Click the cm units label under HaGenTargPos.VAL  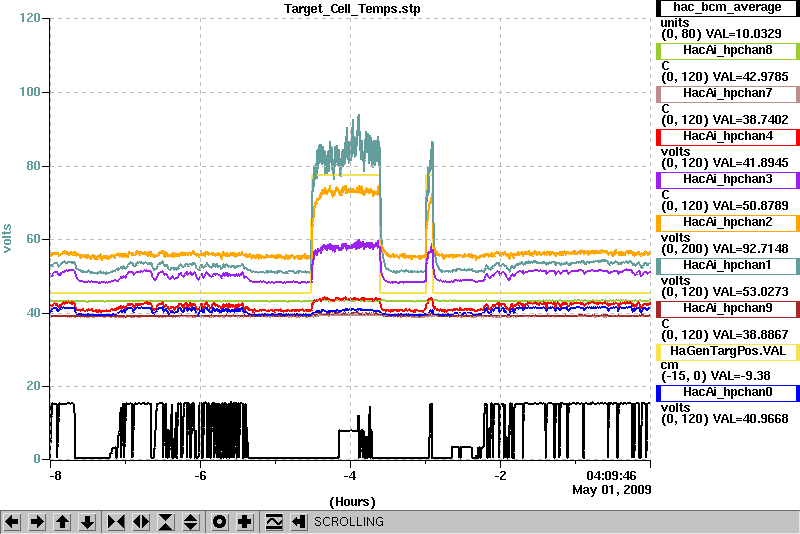669,365
